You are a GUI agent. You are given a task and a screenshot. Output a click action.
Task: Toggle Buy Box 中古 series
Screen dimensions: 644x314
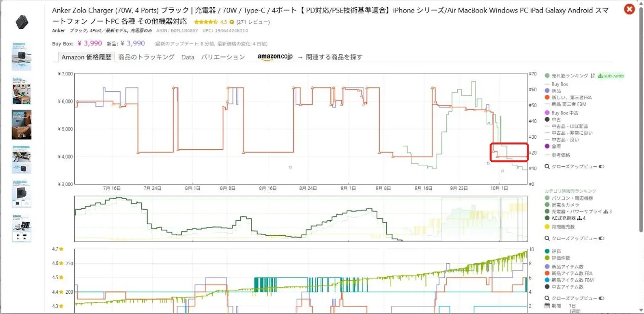coord(562,113)
